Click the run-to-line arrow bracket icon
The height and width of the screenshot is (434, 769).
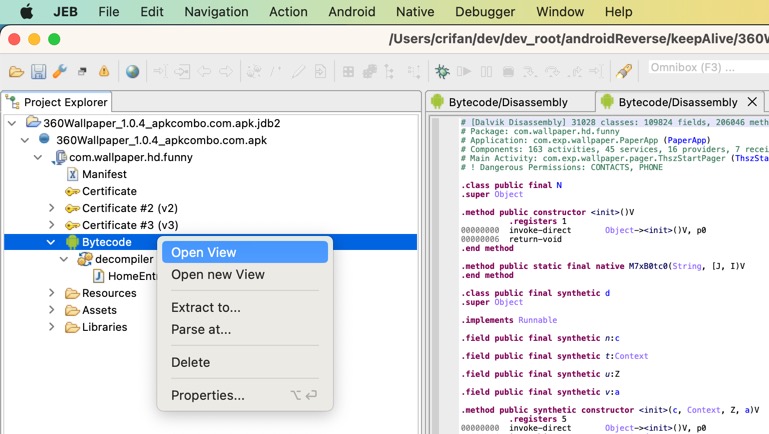[596, 72]
